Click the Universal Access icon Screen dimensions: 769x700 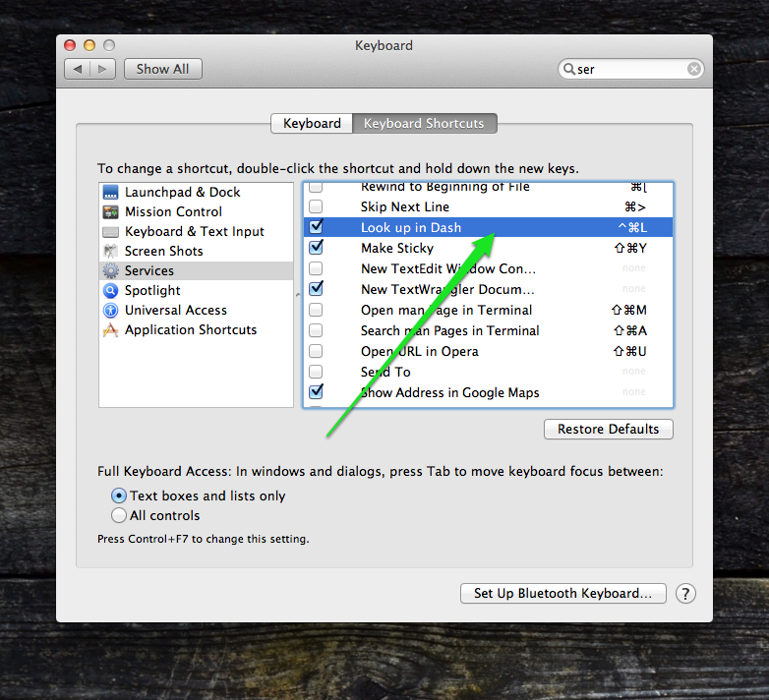110,311
